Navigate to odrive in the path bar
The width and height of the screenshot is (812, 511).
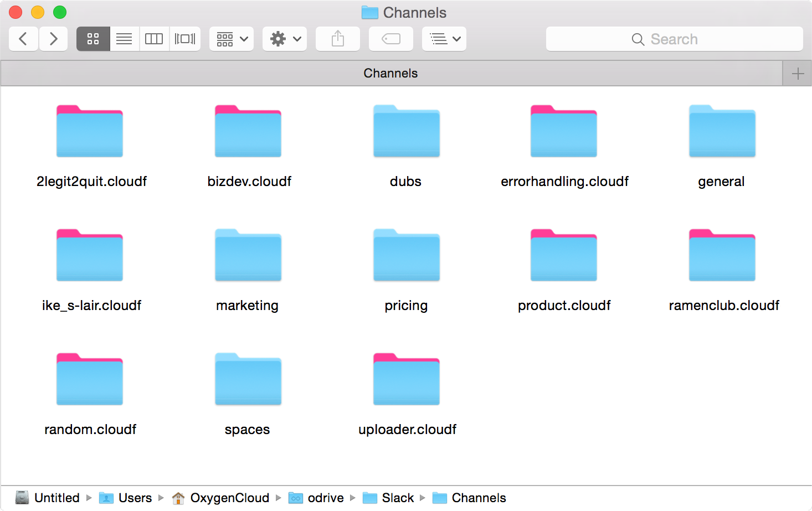[x=325, y=498]
